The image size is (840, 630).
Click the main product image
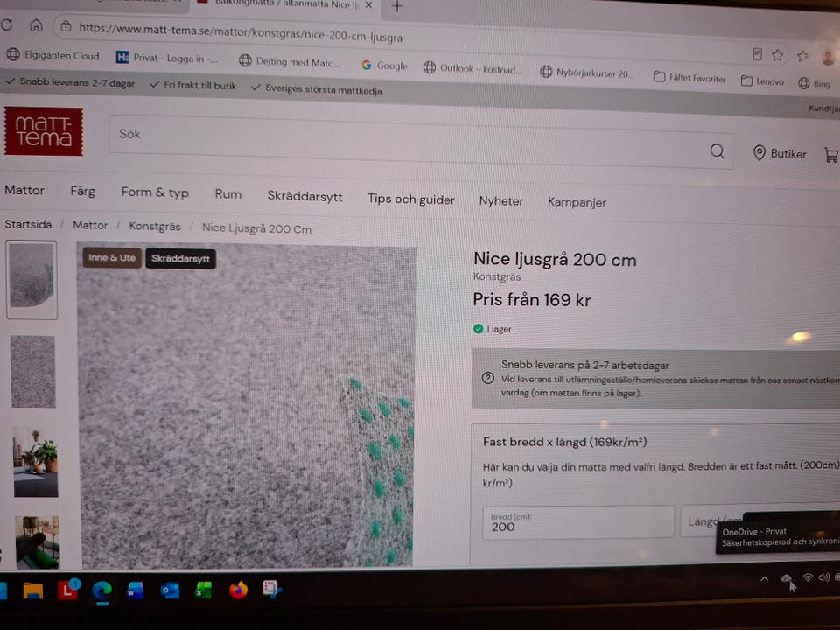click(x=247, y=406)
